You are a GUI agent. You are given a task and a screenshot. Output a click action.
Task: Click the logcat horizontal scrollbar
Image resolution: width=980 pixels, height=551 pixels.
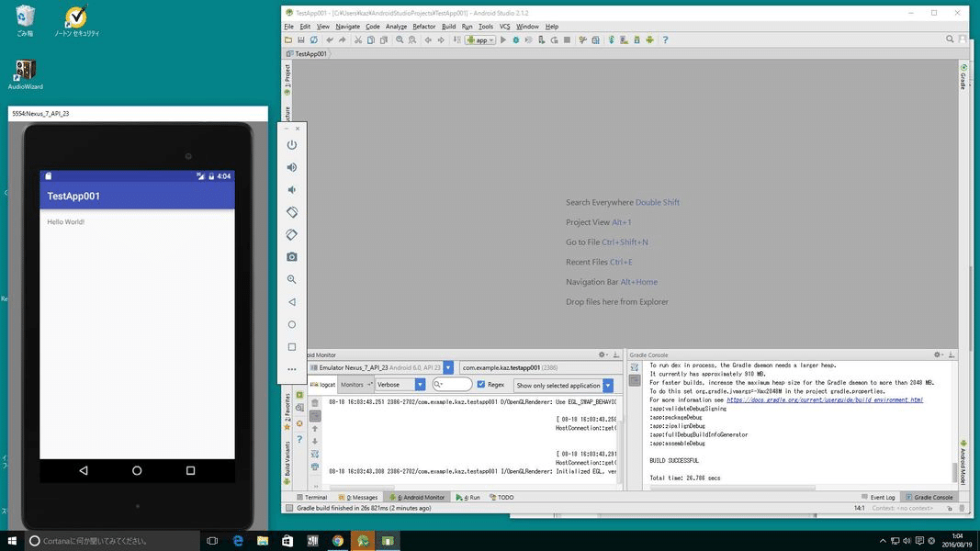pos(362,488)
